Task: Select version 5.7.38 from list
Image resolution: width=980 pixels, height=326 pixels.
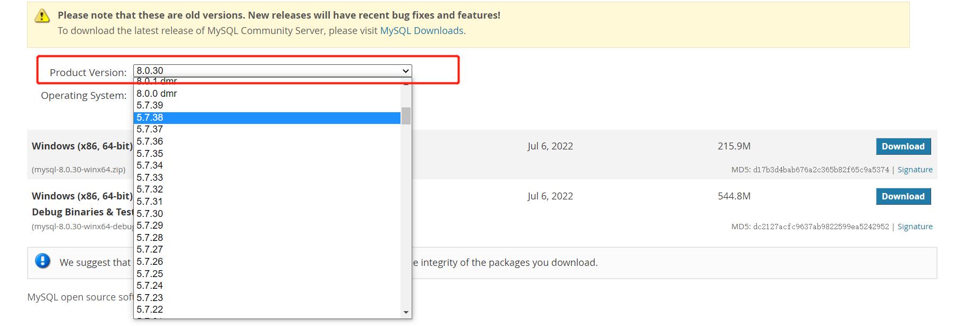Action: [x=267, y=118]
